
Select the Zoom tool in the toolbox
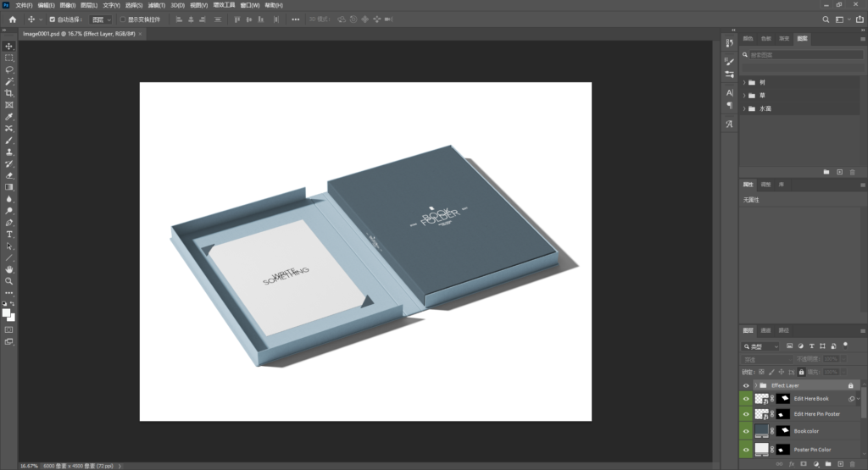point(8,281)
